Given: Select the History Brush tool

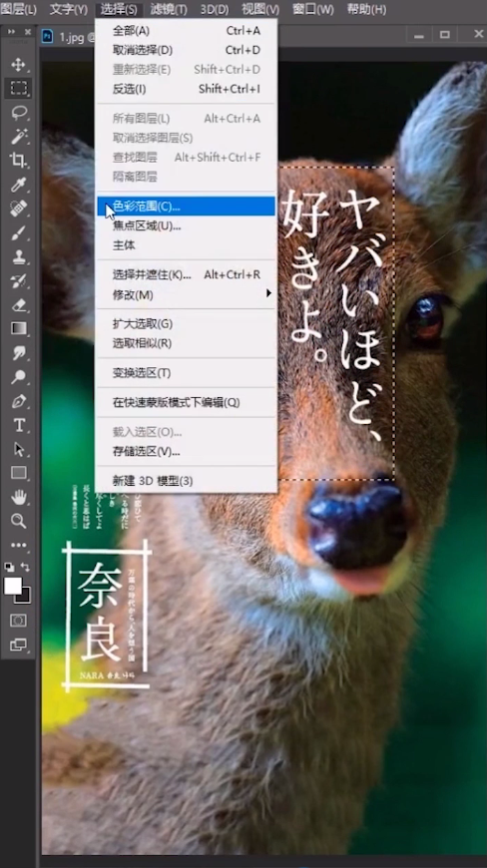Looking at the screenshot, I should point(18,280).
